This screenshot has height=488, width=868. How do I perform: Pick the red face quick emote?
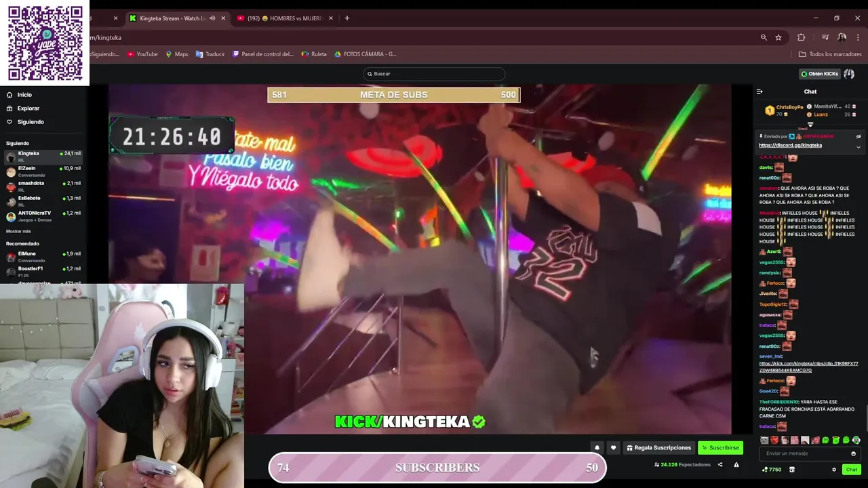[774, 441]
